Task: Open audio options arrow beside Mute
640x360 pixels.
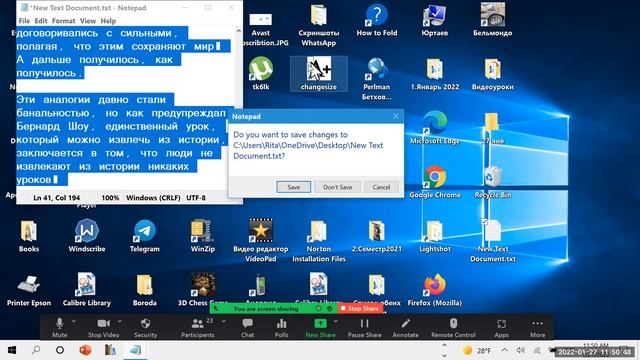Action: click(x=73, y=322)
